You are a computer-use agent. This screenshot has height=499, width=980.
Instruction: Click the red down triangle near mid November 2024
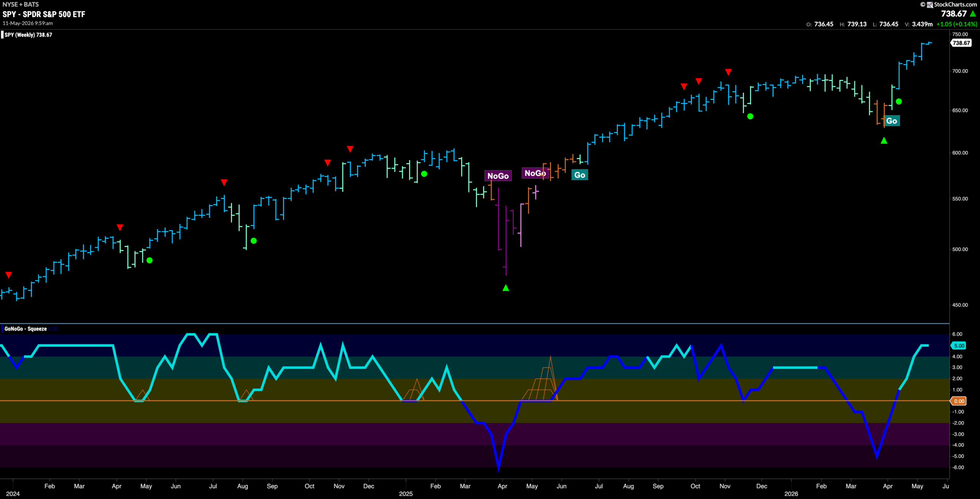click(x=350, y=149)
